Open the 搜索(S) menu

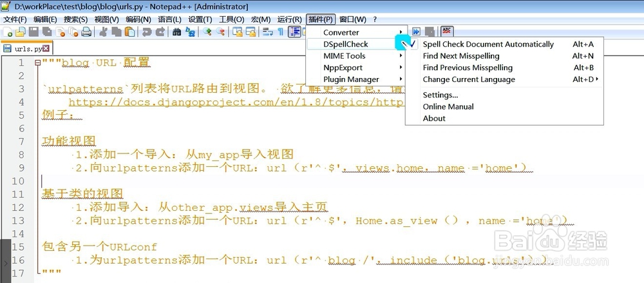[x=75, y=19]
